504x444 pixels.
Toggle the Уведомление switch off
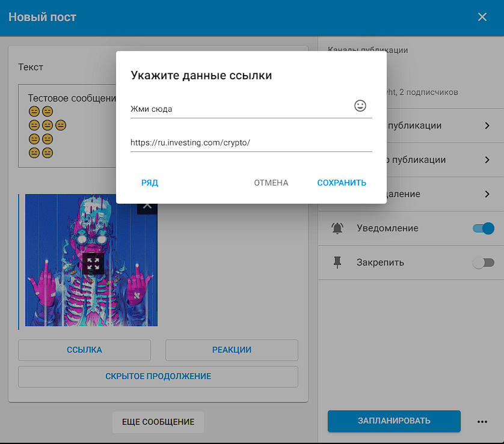point(484,228)
